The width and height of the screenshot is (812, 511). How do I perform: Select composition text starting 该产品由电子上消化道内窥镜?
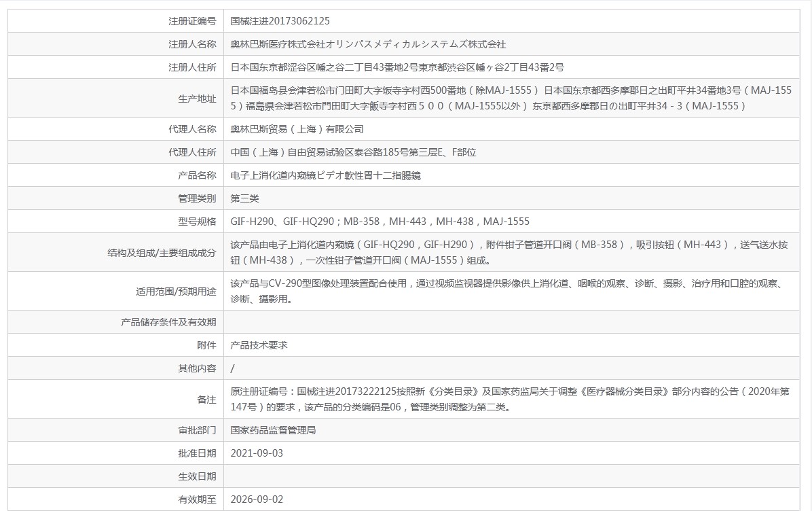pyautogui.click(x=510, y=252)
